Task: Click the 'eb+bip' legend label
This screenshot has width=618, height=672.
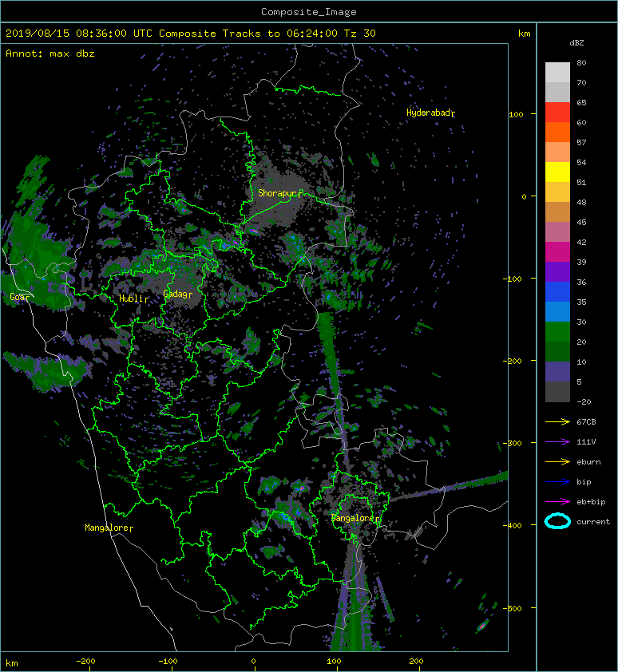Action: tap(591, 502)
